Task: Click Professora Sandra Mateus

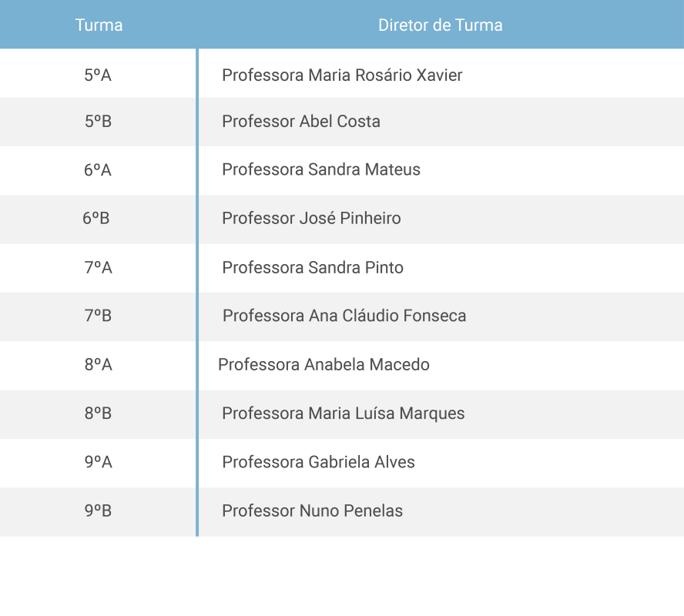Action: coord(321,169)
